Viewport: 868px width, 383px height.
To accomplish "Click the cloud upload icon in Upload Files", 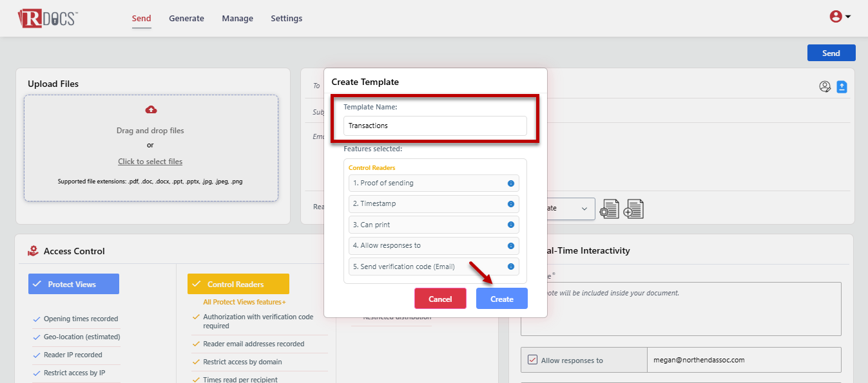I will (x=151, y=109).
